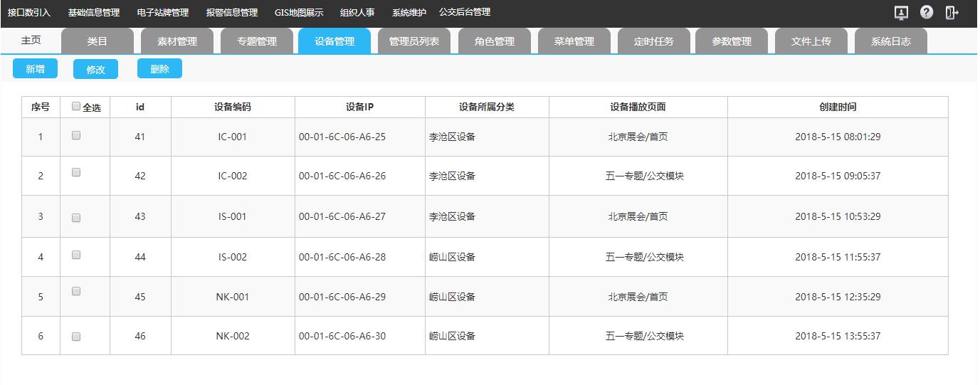Click the logout exit icon

[952, 13]
